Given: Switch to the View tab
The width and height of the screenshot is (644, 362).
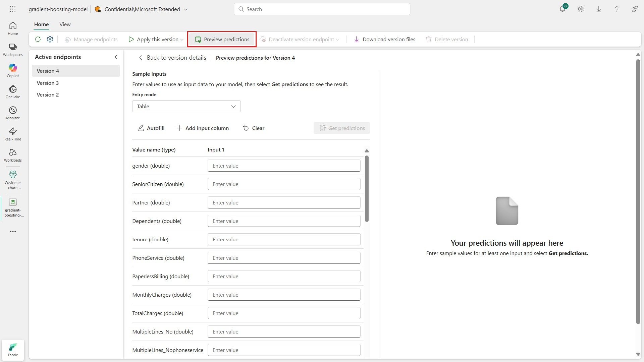Looking at the screenshot, I should [65, 24].
